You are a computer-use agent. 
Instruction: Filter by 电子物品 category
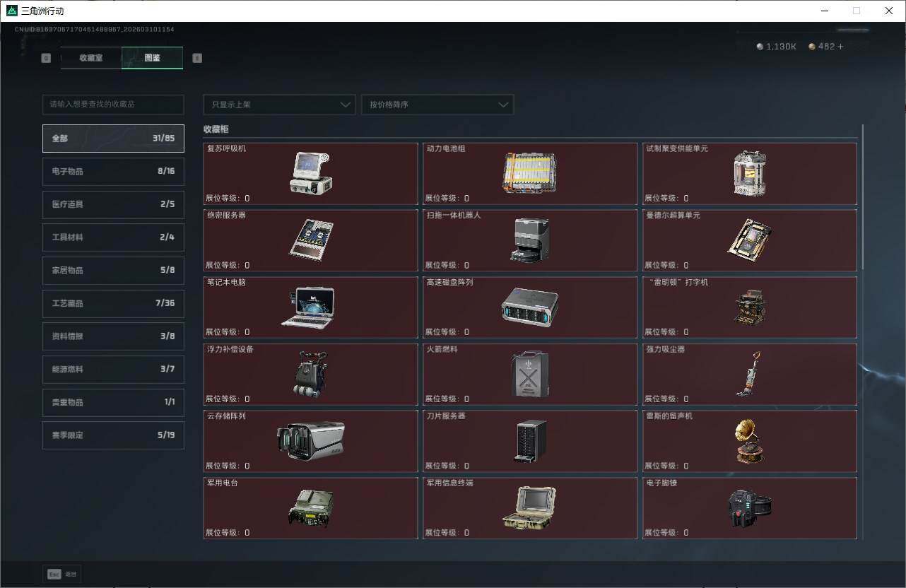[x=113, y=171]
